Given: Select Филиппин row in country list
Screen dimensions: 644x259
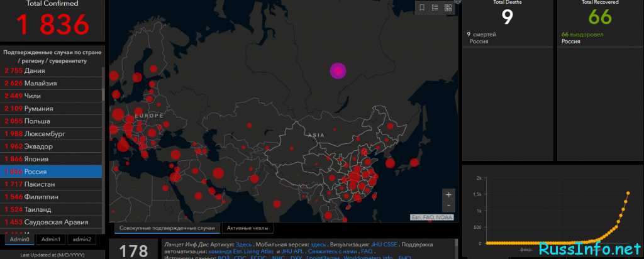Looking at the screenshot, I should 51,197.
